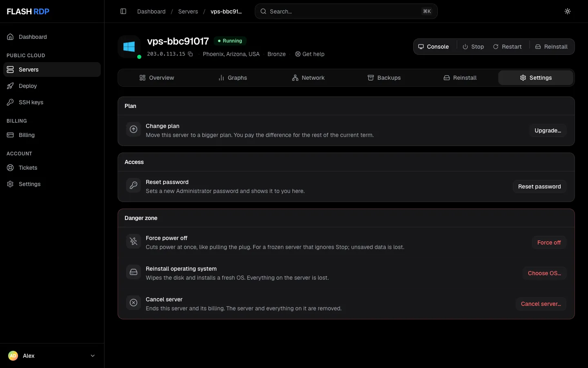Click the Force power off plug icon

coord(134,241)
